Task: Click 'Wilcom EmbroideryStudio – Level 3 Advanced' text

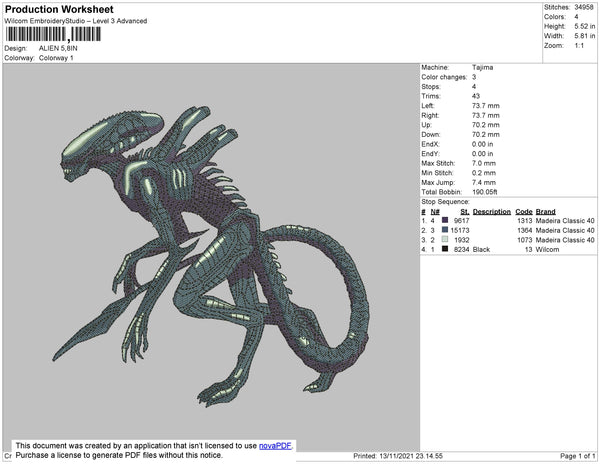Action: (76, 21)
